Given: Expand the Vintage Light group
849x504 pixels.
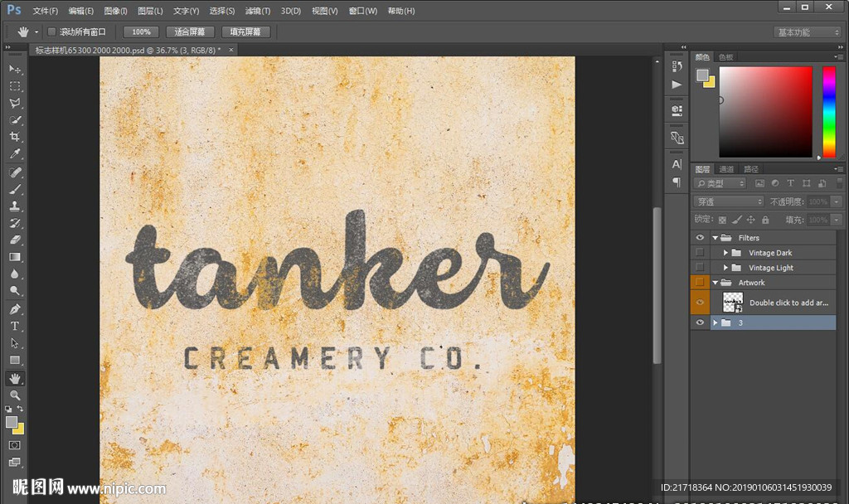Looking at the screenshot, I should point(725,268).
